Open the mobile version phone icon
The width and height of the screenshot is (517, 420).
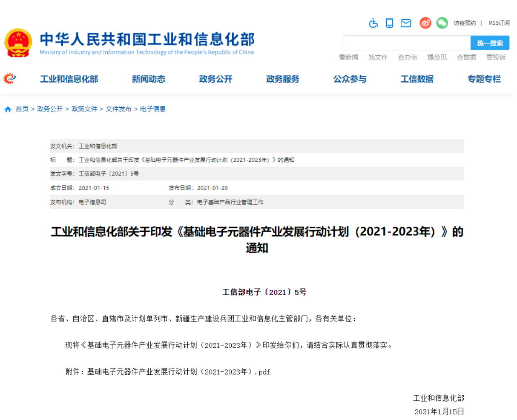coord(389,23)
